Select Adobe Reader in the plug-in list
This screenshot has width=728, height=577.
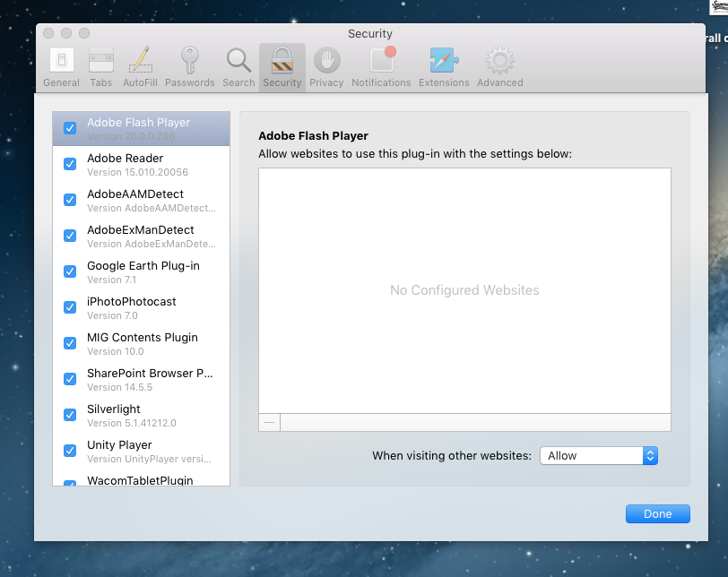pos(141,165)
